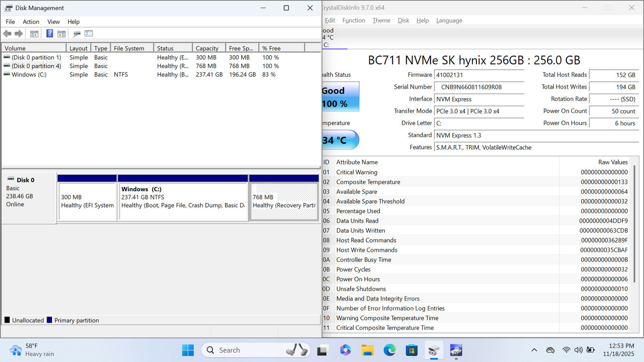Open the View menu in Disk Management
This screenshot has width=644, height=362.
[53, 22]
